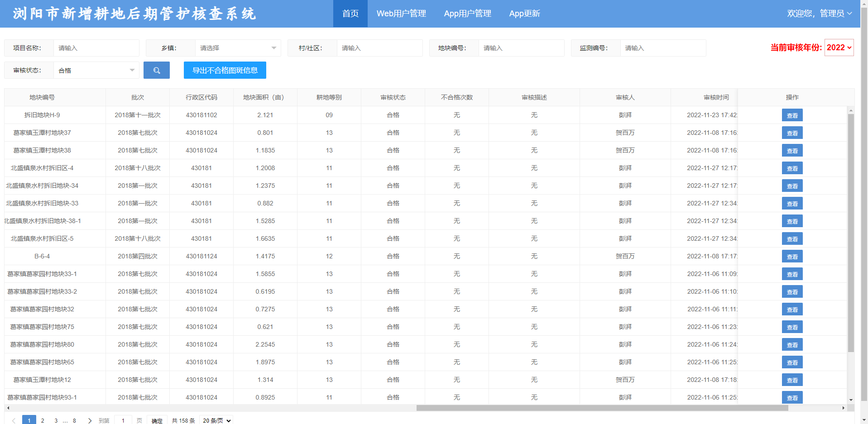868x424 pixels.
Task: Click the 行政区代码 column header
Action: point(201,97)
